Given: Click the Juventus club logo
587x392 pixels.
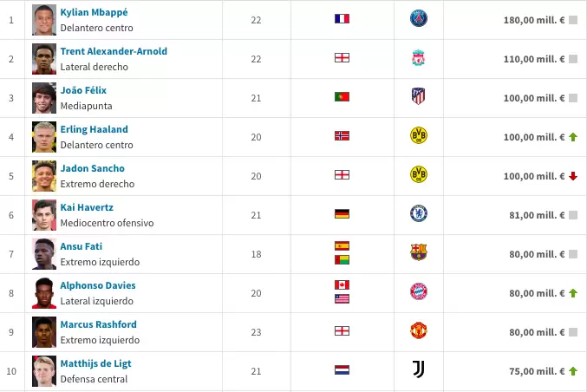Looking at the screenshot, I should click(x=419, y=369).
